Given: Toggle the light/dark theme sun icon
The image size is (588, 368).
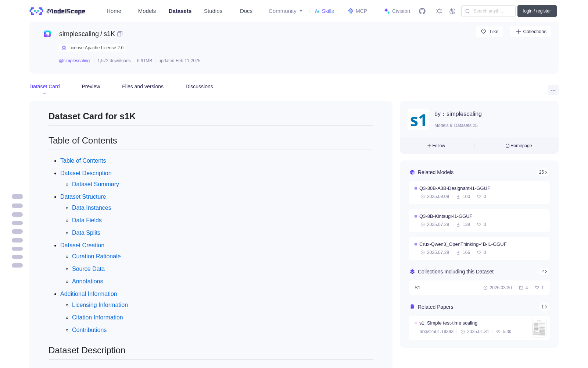Looking at the screenshot, I should point(439,11).
